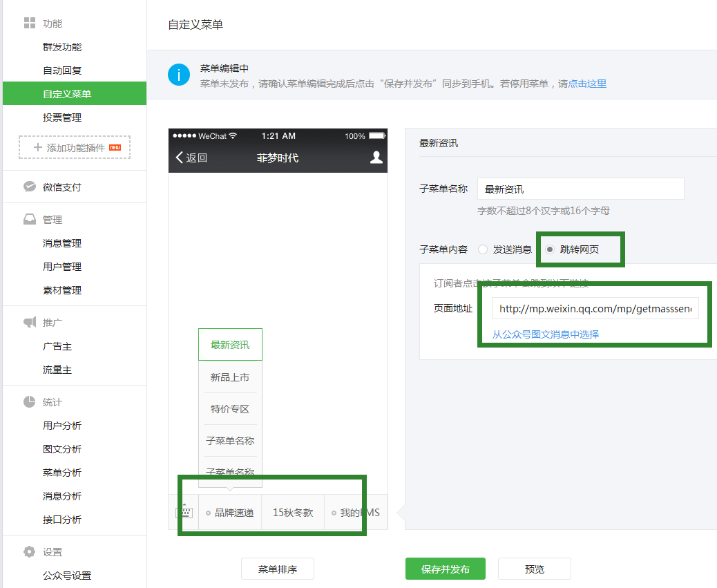Click the 设置 gear icon in sidebar
The width and height of the screenshot is (717, 588).
(x=30, y=552)
